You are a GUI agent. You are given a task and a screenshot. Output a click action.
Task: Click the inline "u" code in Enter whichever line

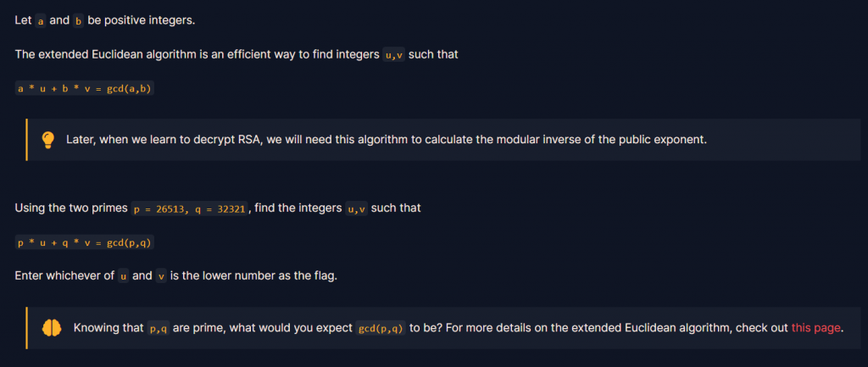coord(124,275)
